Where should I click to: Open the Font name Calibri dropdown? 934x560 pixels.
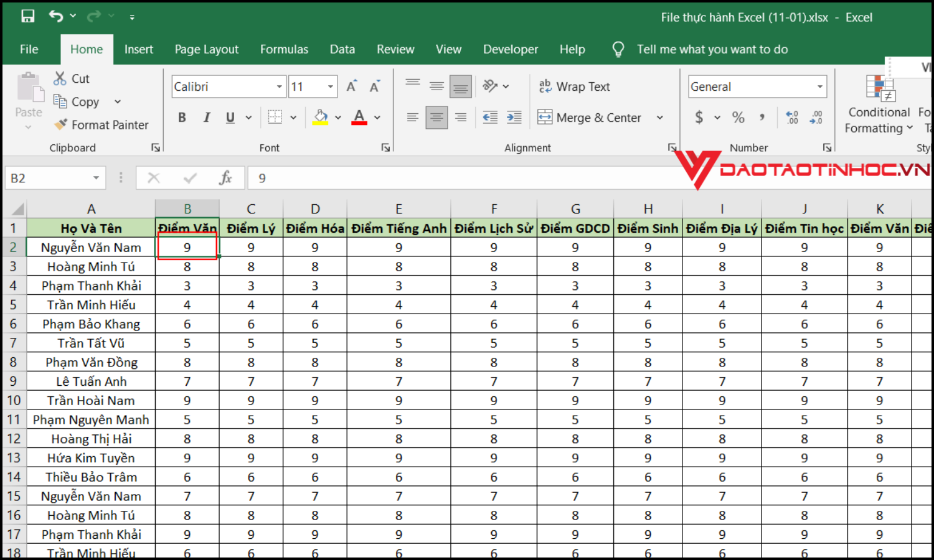[x=280, y=86]
